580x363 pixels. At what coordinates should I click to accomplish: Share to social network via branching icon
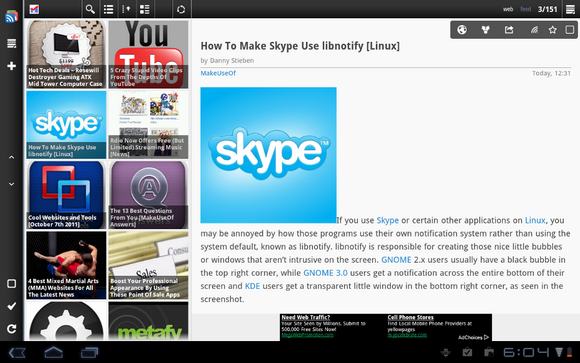(x=486, y=30)
